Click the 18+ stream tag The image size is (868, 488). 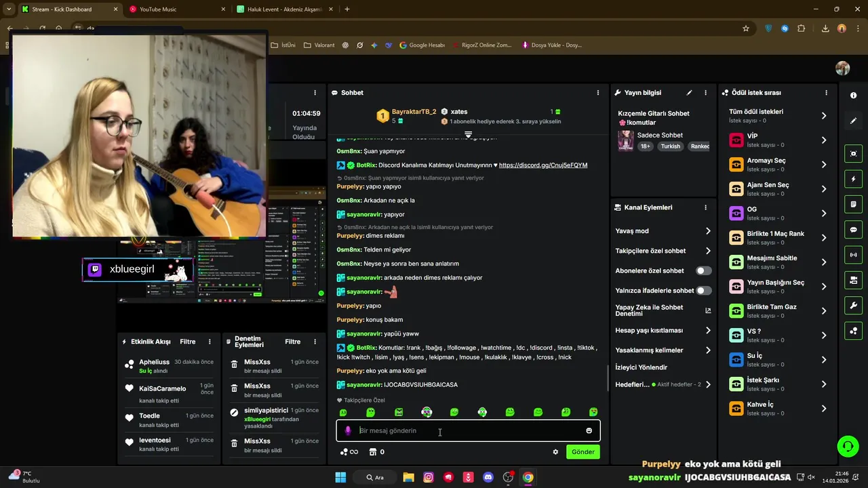pos(646,146)
